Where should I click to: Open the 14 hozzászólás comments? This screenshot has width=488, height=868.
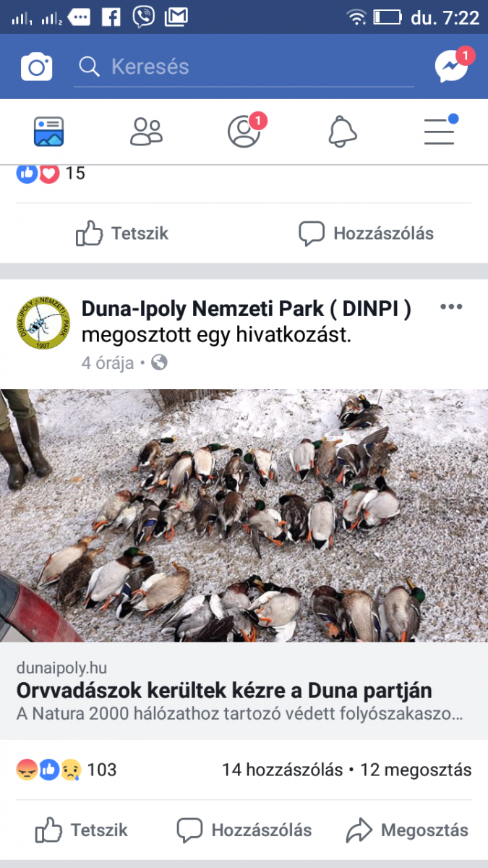282,770
